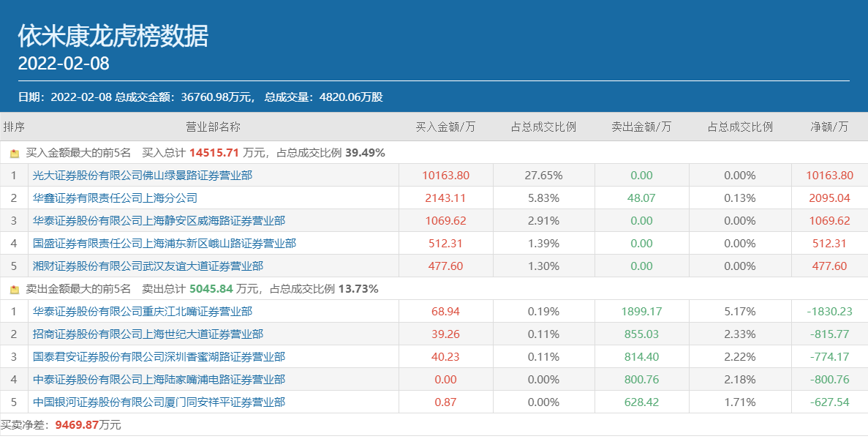The image size is (868, 439).
Task: Open 湘财证券武汉友谊大道营业部 link
Action: click(148, 266)
